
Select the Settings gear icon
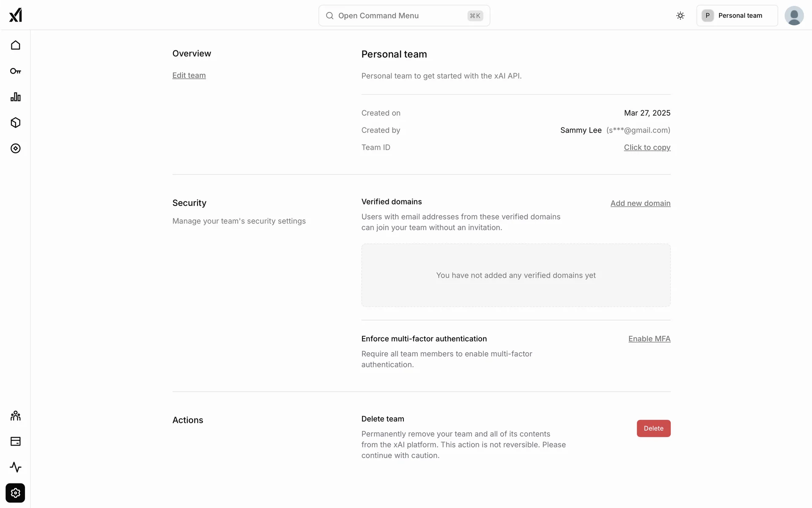click(x=15, y=493)
